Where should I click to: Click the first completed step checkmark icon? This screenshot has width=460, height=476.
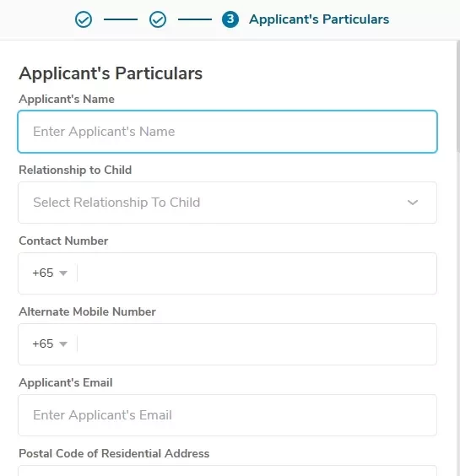point(84,19)
